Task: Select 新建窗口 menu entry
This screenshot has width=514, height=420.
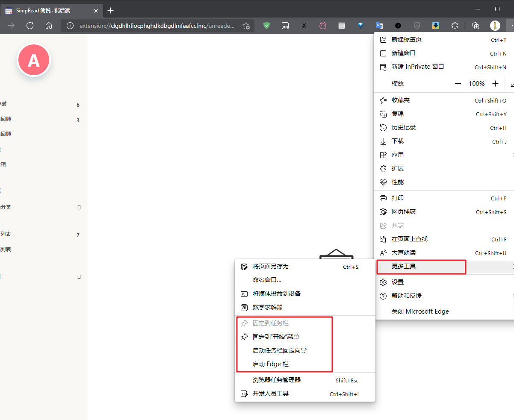Action: pyautogui.click(x=444, y=53)
